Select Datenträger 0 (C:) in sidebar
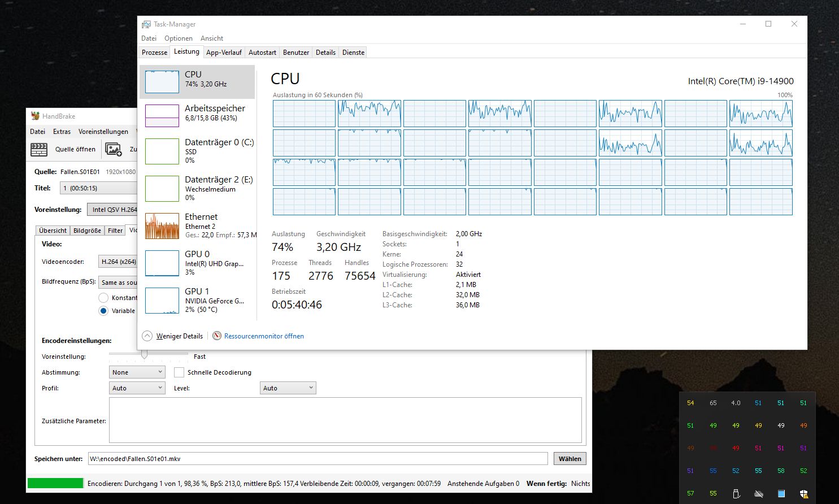This screenshot has width=839, height=504. 197,151
